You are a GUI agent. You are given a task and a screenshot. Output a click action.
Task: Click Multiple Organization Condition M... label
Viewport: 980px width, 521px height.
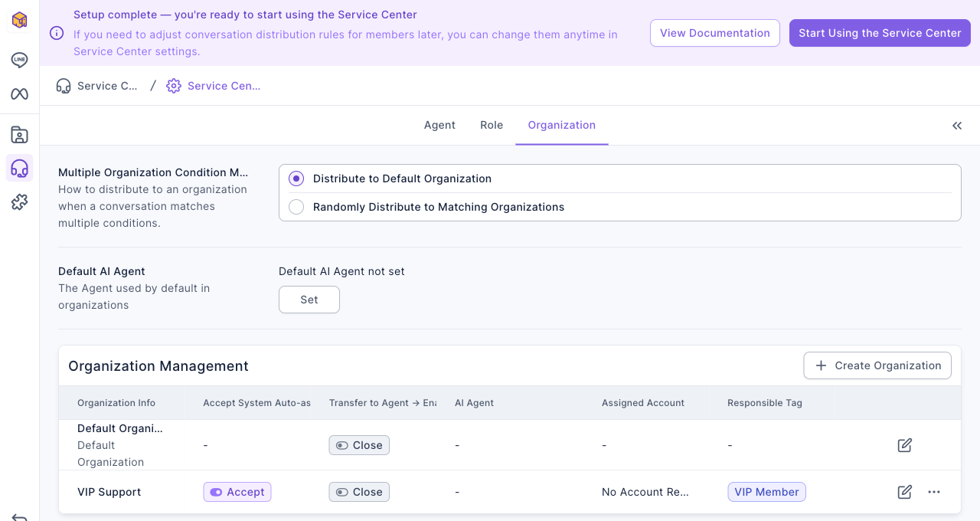[x=153, y=172]
